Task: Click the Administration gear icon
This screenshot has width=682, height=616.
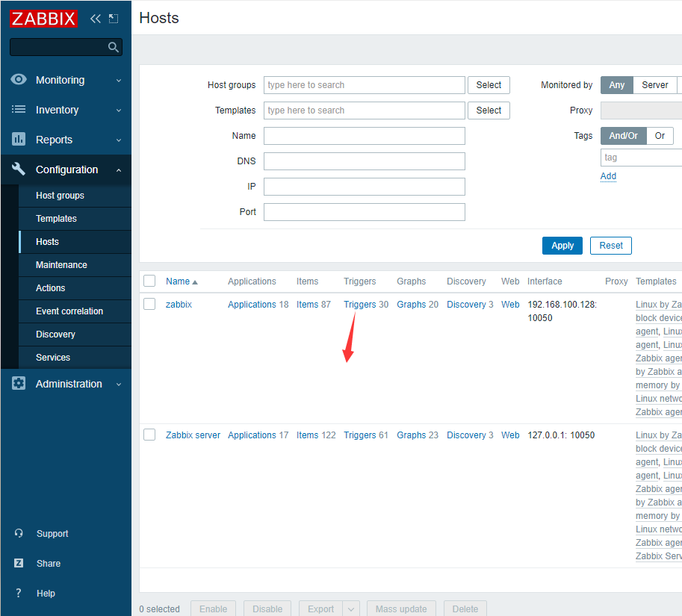Action: coord(19,384)
